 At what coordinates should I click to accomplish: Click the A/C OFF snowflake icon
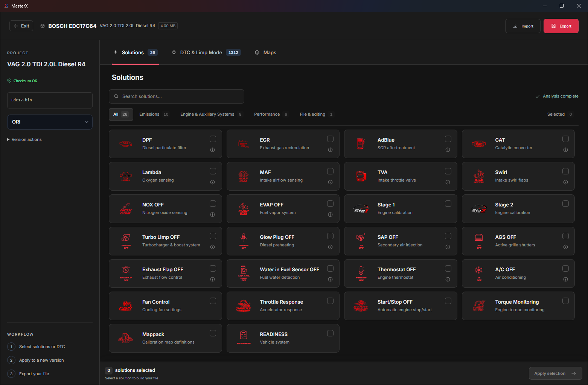[x=479, y=273]
